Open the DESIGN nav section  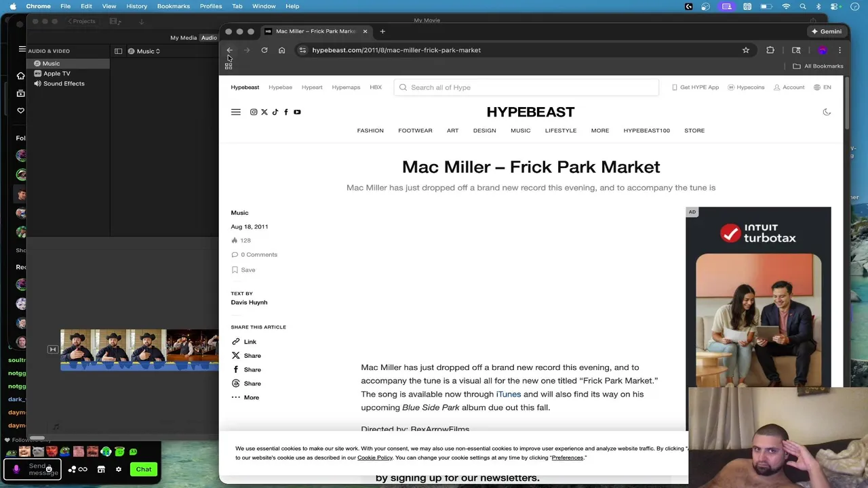pos(484,131)
